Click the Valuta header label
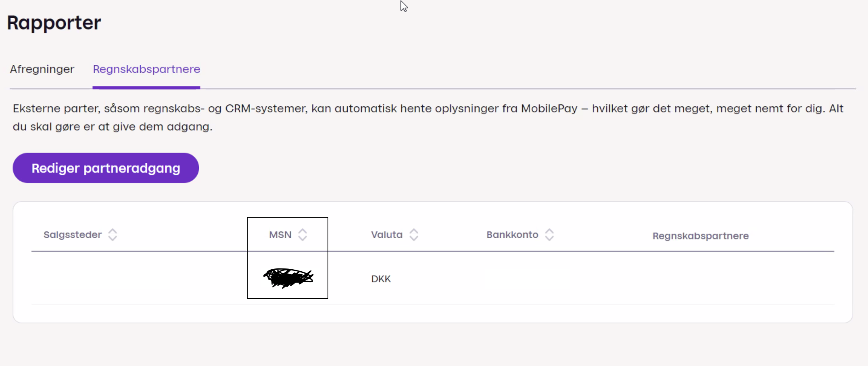The image size is (868, 366). 387,235
